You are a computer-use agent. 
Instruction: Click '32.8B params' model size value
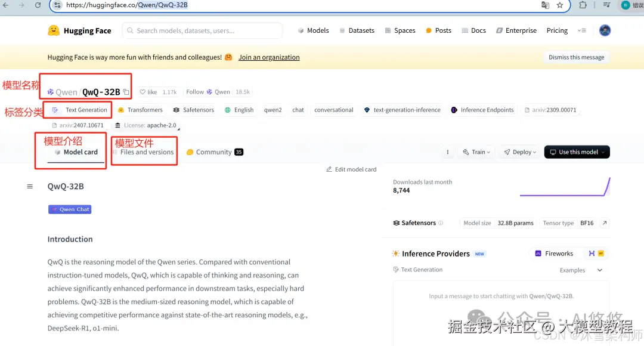coord(515,223)
